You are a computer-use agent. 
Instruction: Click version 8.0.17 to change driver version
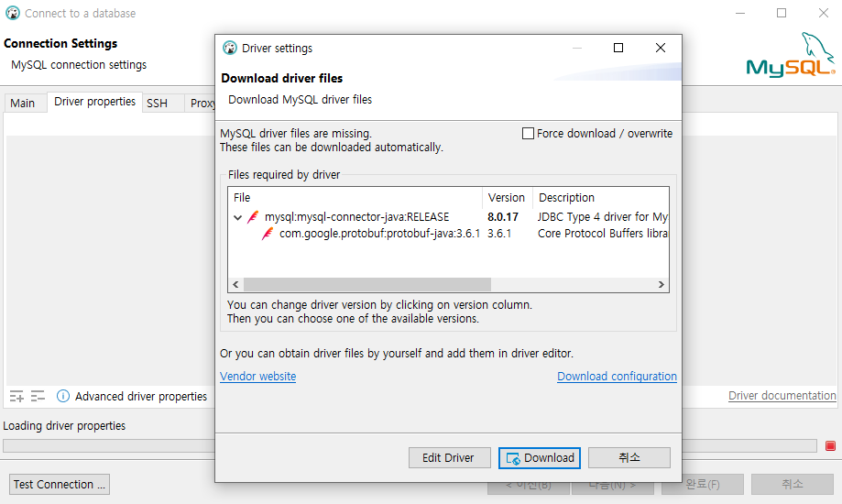503,217
